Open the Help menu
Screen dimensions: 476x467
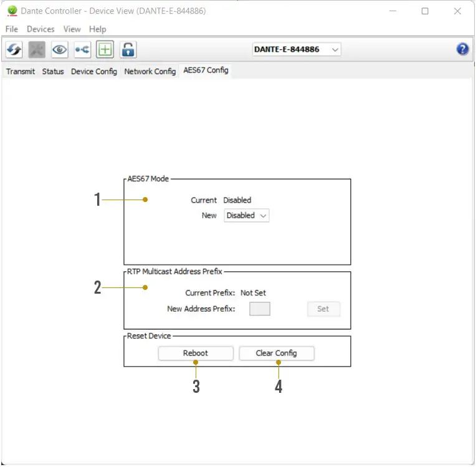(x=97, y=29)
